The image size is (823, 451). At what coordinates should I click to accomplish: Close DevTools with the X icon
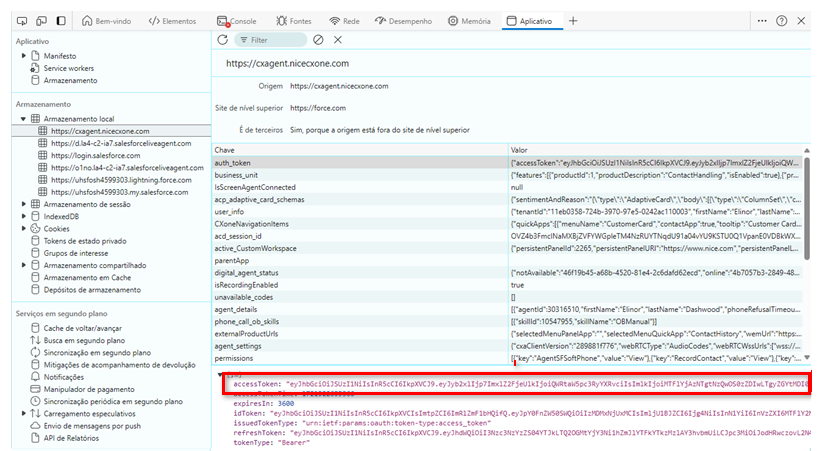[801, 21]
